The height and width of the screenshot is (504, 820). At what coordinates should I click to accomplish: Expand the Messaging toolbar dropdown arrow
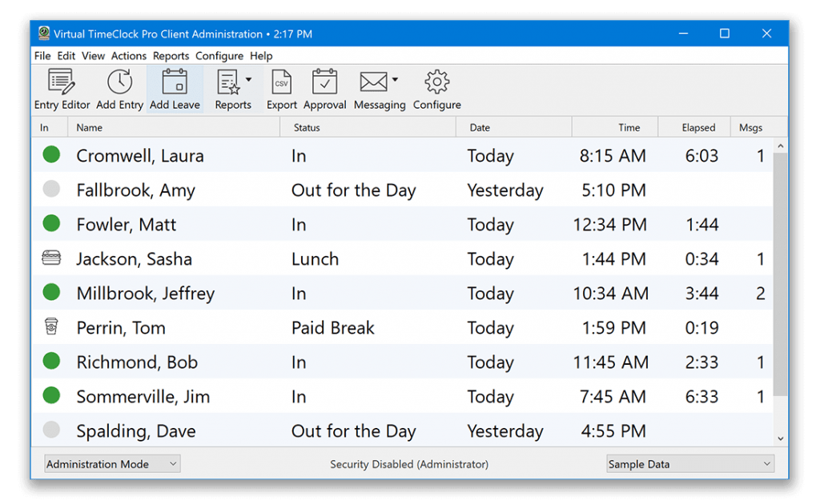coord(395,80)
